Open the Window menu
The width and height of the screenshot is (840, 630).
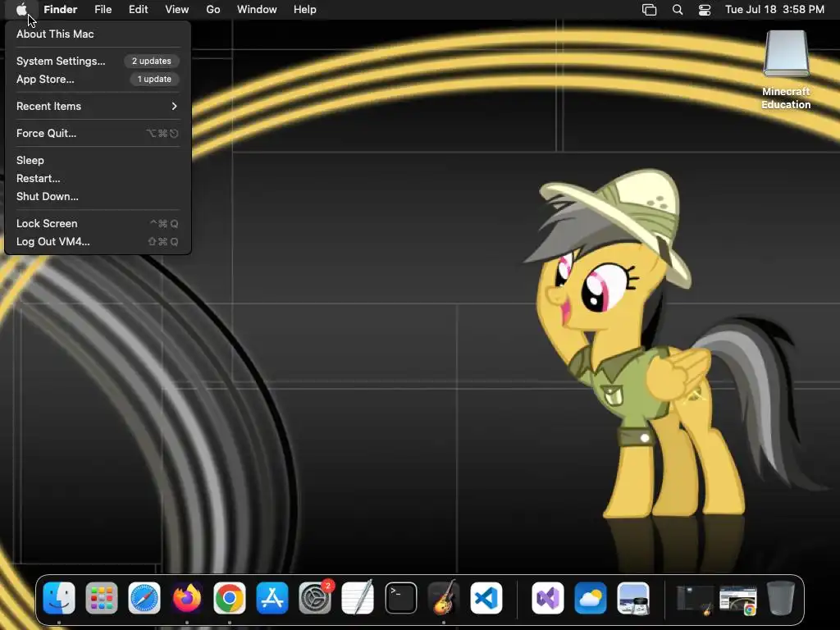(x=257, y=10)
